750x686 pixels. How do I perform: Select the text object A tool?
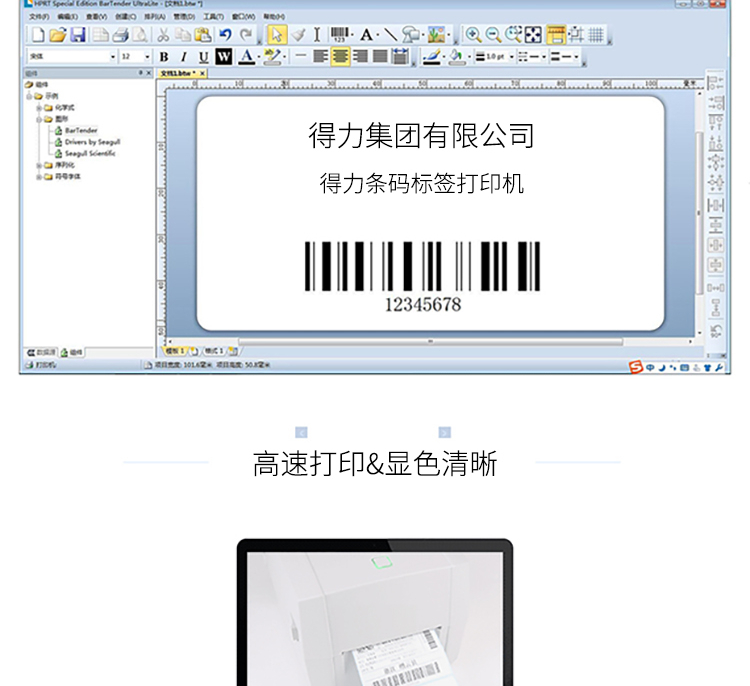(366, 35)
